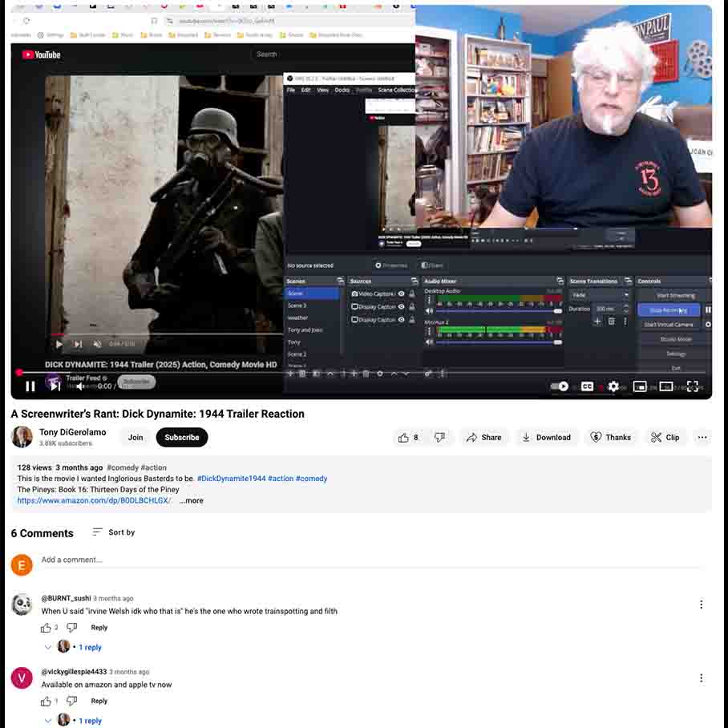Open the Tony DiGerolamo channel name link
Image resolution: width=728 pixels, height=728 pixels.
72,432
